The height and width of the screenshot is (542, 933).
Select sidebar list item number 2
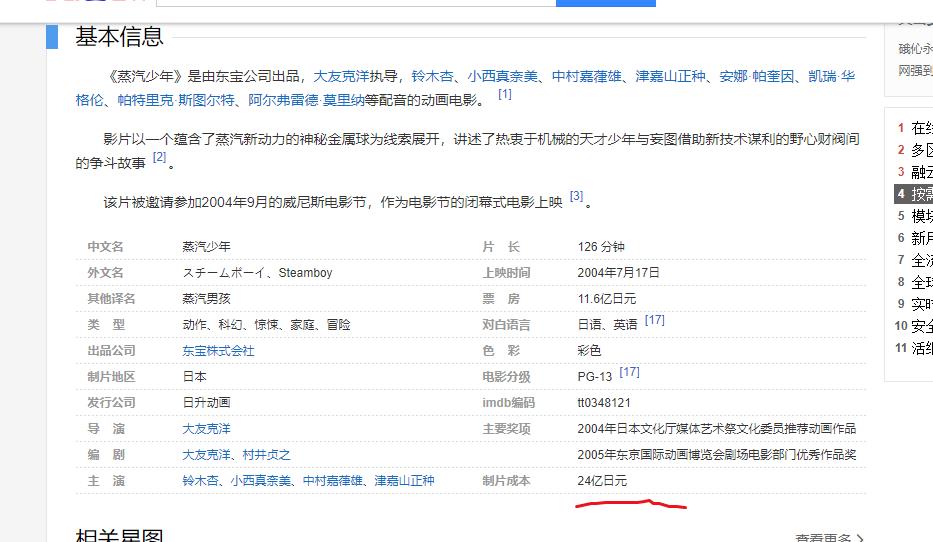pyautogui.click(x=915, y=150)
